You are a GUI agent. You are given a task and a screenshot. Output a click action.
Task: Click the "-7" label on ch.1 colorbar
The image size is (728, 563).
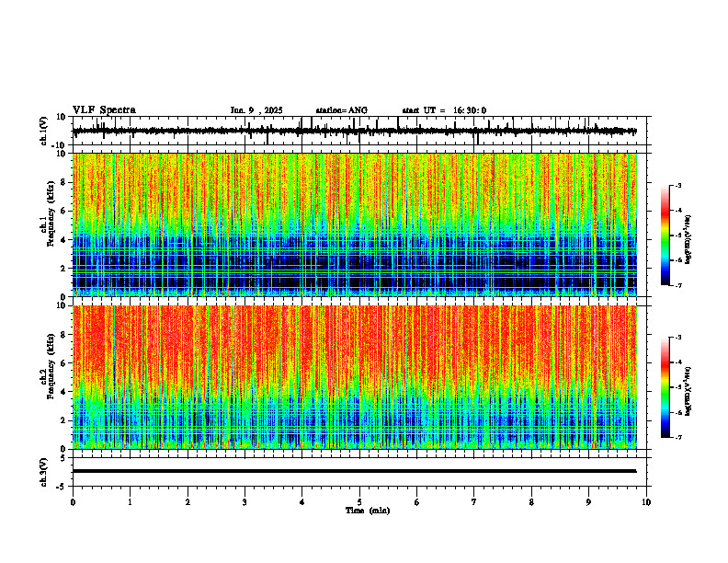677,285
